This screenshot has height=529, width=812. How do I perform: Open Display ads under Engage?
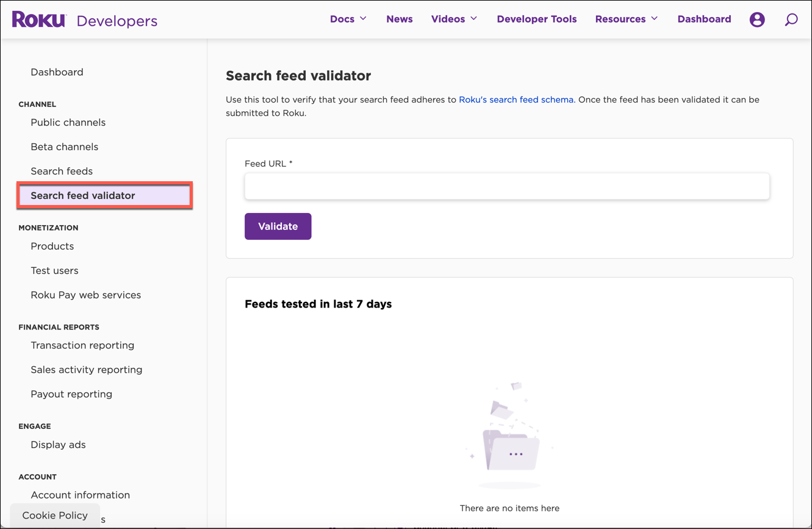tap(58, 444)
